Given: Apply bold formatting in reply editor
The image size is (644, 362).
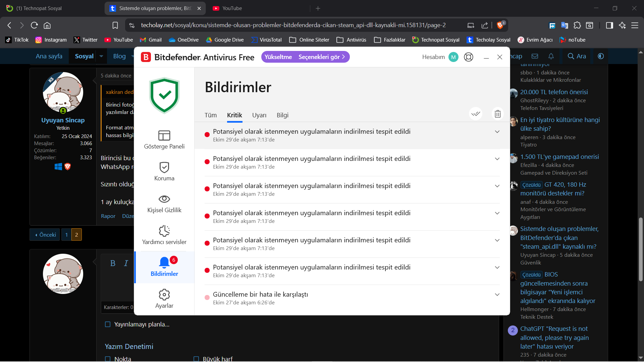Looking at the screenshot, I should click(x=113, y=263).
